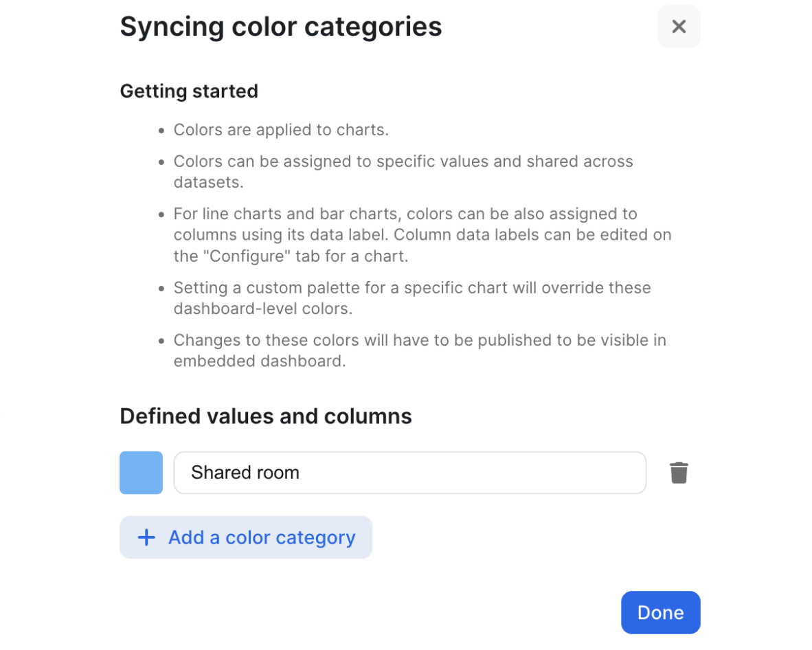The image size is (812, 650).
Task: Confirm changes with the Done button
Action: [660, 612]
